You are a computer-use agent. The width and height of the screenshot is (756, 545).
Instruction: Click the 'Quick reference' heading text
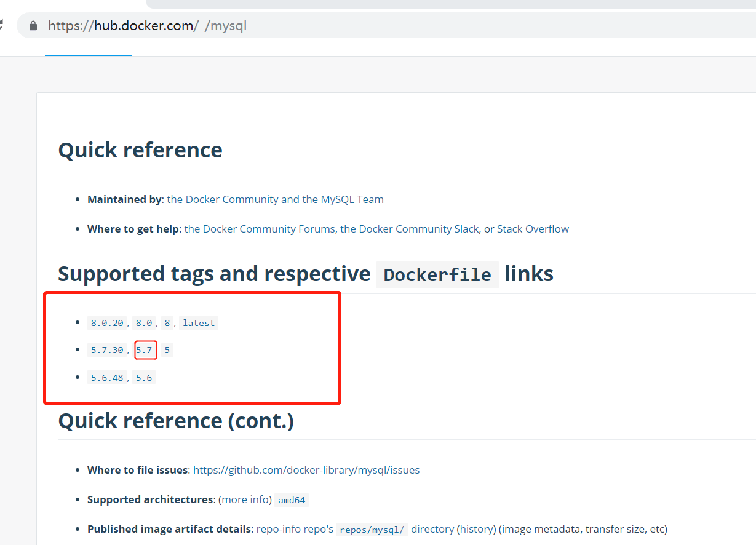click(x=140, y=150)
